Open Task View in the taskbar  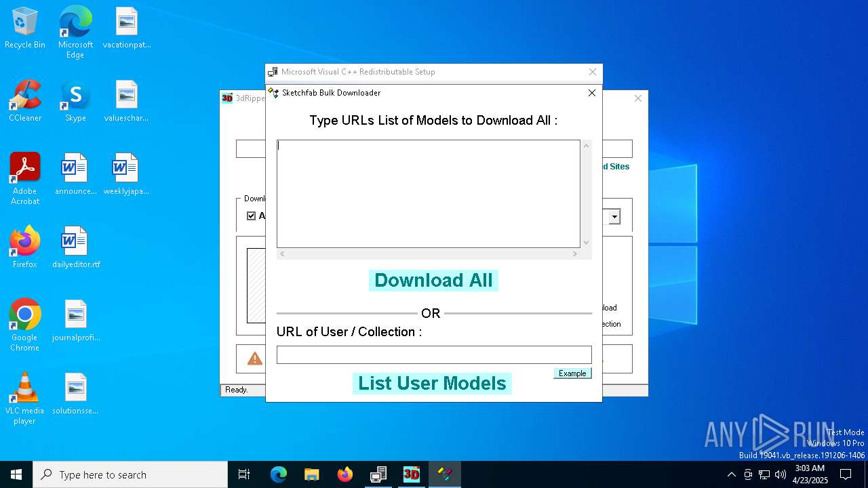tap(244, 474)
